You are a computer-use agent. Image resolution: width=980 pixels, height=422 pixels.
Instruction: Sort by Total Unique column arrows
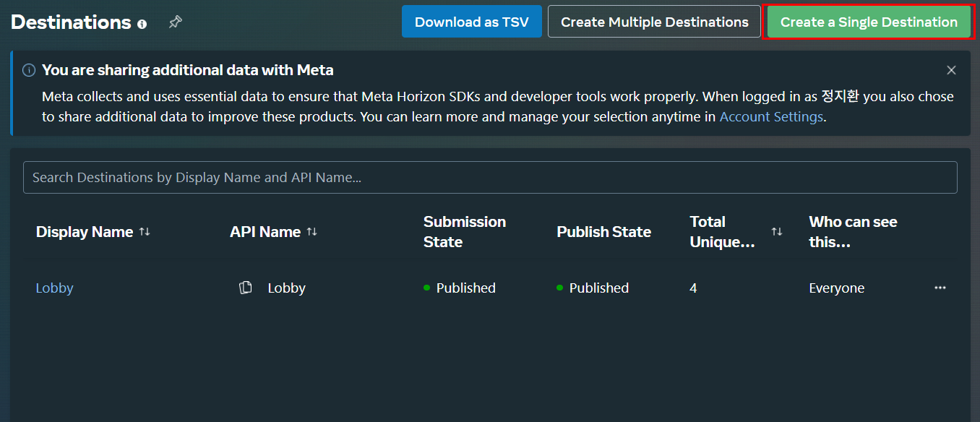777,231
